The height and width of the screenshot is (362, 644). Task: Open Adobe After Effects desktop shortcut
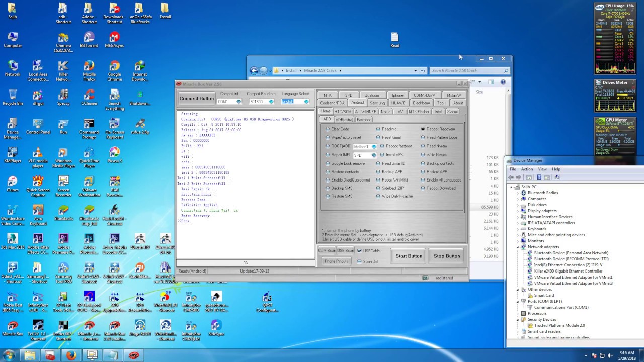pyautogui.click(x=38, y=244)
